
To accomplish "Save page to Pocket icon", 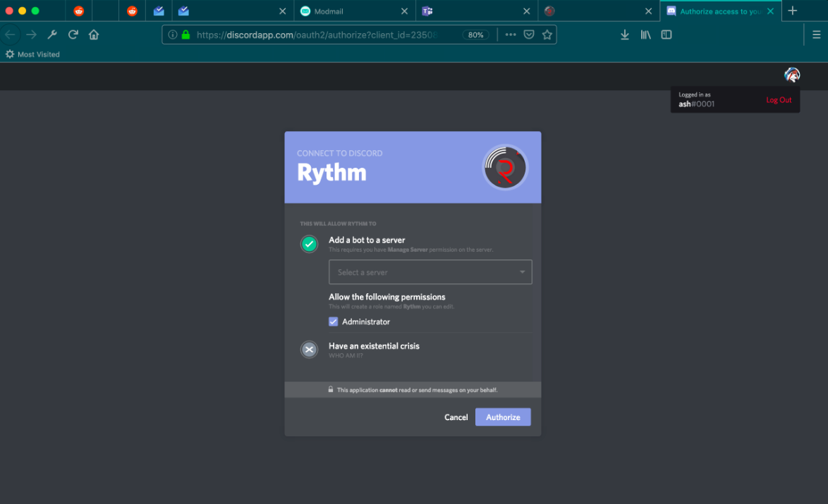I will tap(529, 35).
